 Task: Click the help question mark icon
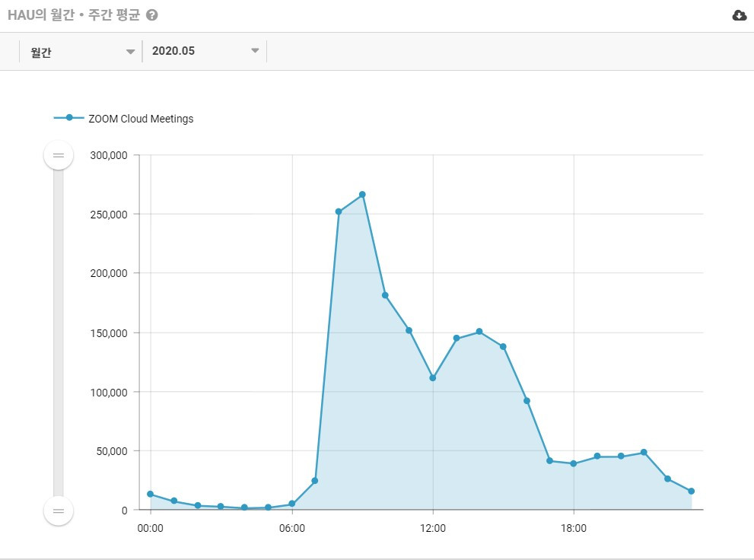coord(152,15)
